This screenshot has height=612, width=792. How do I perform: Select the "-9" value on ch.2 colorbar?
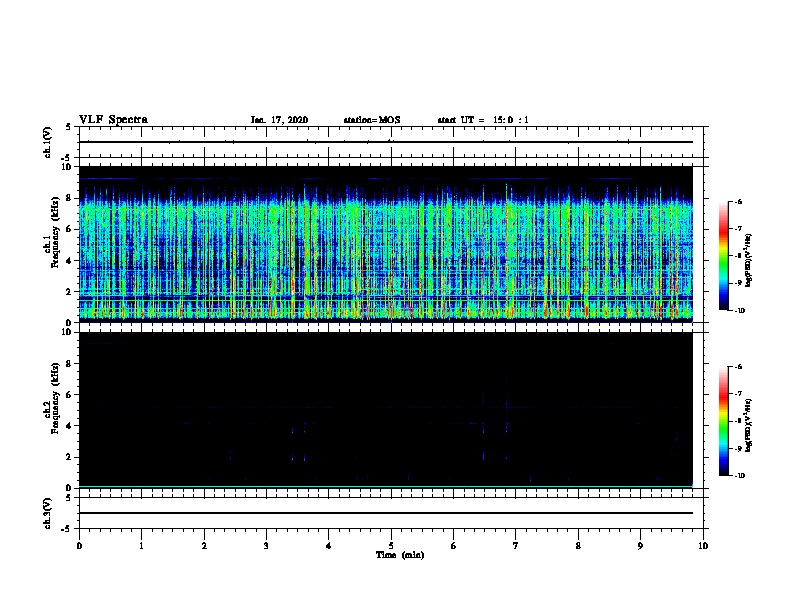(738, 448)
